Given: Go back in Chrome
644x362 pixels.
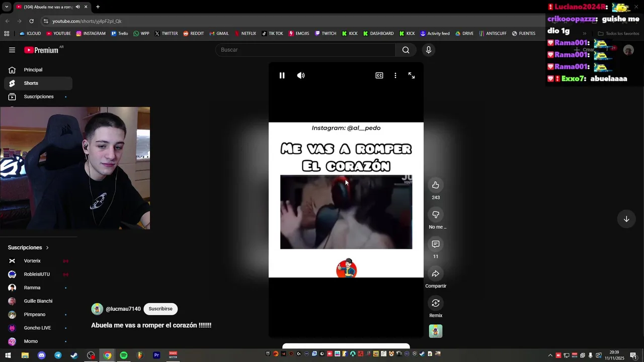Looking at the screenshot, I should tap(7, 21).
